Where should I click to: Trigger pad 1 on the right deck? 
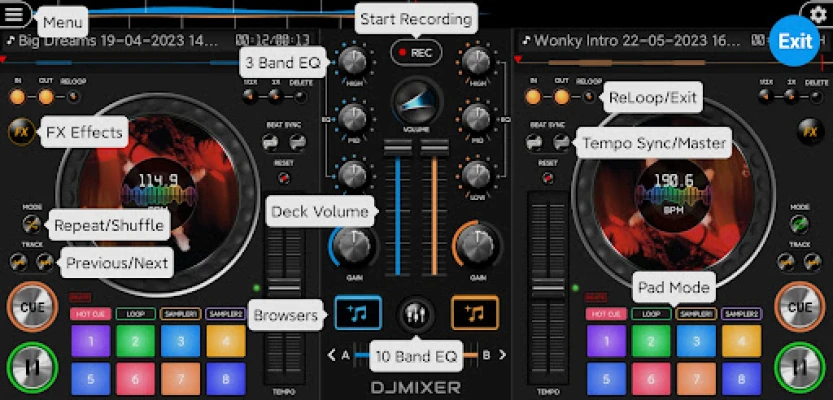tap(605, 341)
